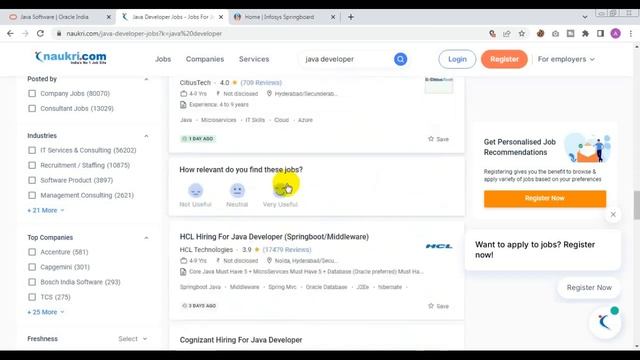This screenshot has width=640, height=360.
Task: Click the Login button
Action: tap(457, 59)
